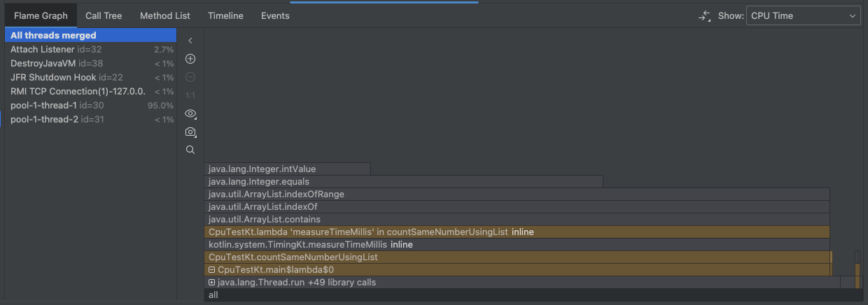Image resolution: width=868 pixels, height=305 pixels.
Task: Reset flame graph zoom to 1:1
Action: pyautogui.click(x=190, y=95)
